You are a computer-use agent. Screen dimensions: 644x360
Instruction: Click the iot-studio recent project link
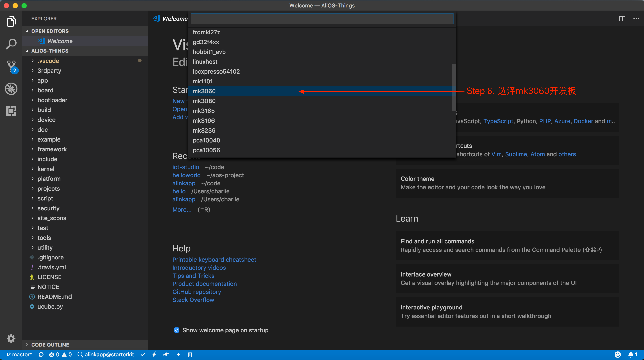coord(186,167)
